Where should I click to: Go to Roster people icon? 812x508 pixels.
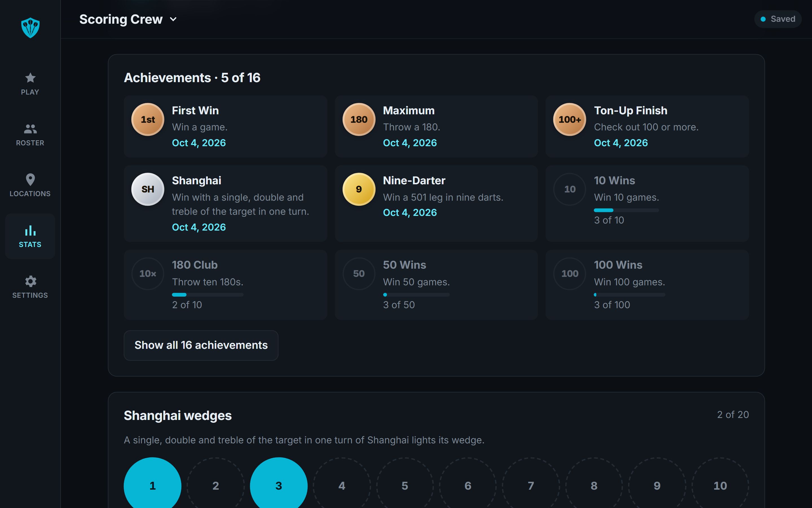click(x=30, y=129)
